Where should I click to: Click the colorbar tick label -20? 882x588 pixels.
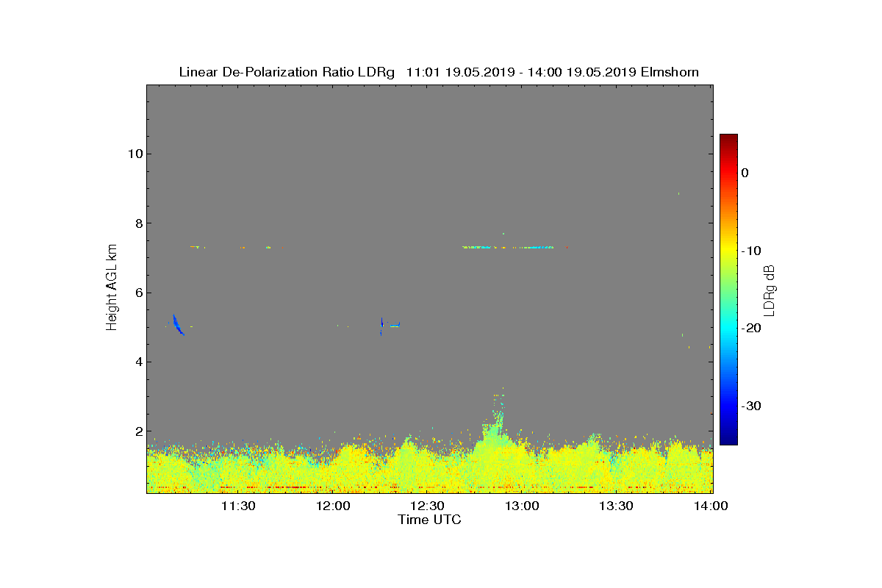pyautogui.click(x=750, y=329)
